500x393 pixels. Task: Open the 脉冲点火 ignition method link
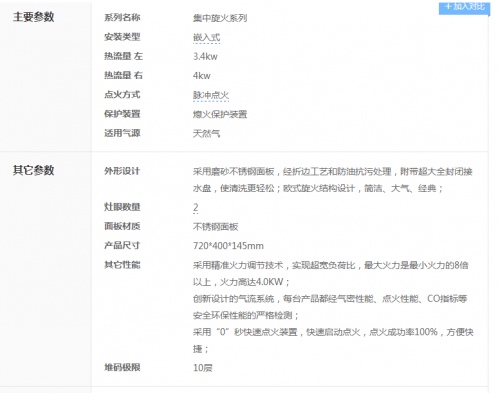[211, 95]
